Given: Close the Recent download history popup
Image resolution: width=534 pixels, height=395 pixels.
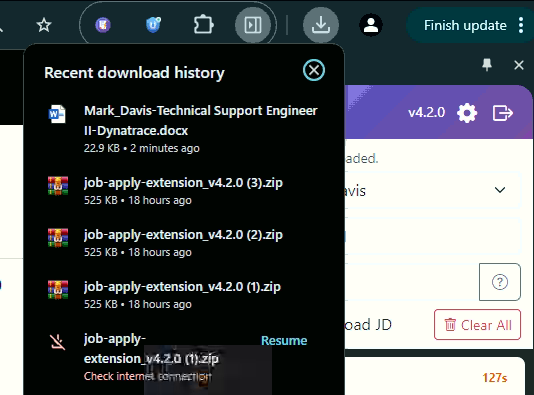Looking at the screenshot, I should pos(314,70).
